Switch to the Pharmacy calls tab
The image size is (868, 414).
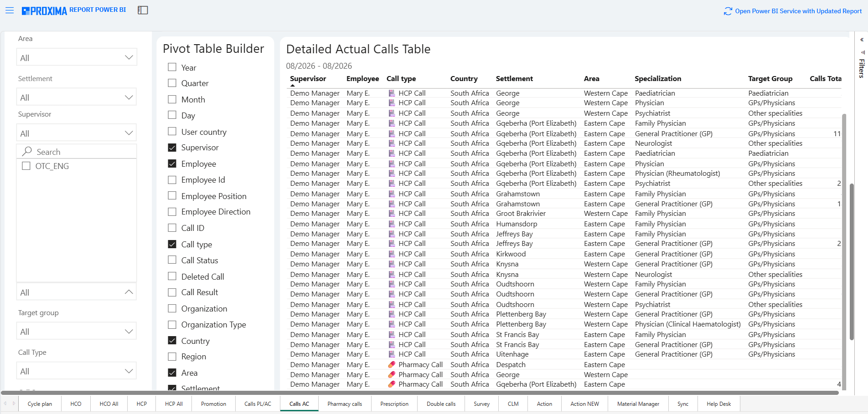coord(345,404)
